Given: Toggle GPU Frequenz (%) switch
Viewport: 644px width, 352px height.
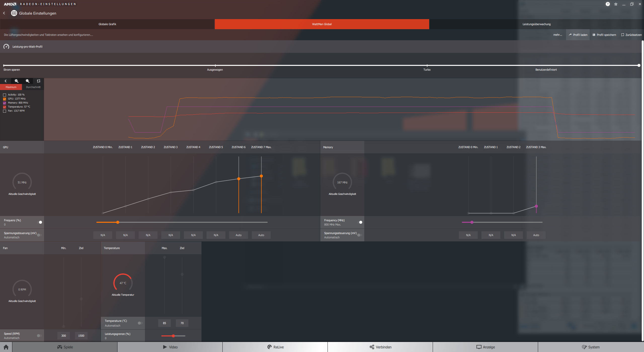Looking at the screenshot, I should [39, 222].
